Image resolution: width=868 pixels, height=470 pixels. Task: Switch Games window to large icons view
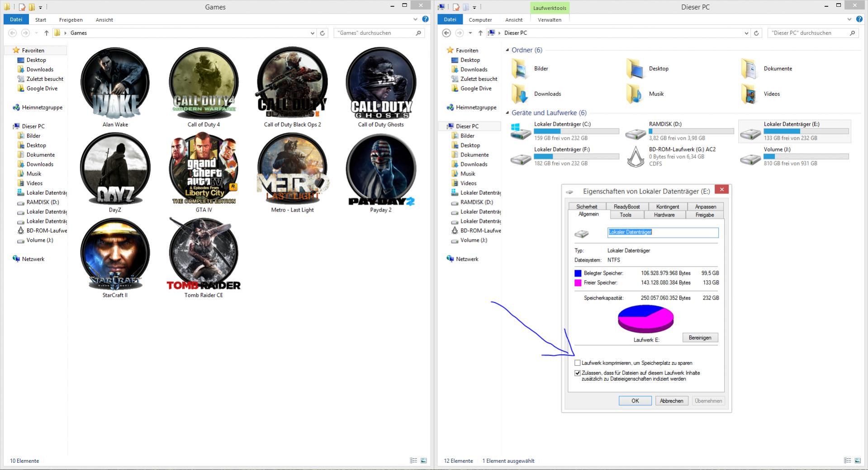(x=423, y=461)
